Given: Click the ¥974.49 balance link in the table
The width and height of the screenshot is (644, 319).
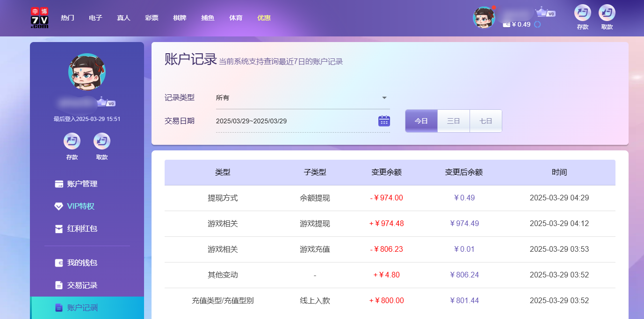Looking at the screenshot, I should pyautogui.click(x=464, y=223).
